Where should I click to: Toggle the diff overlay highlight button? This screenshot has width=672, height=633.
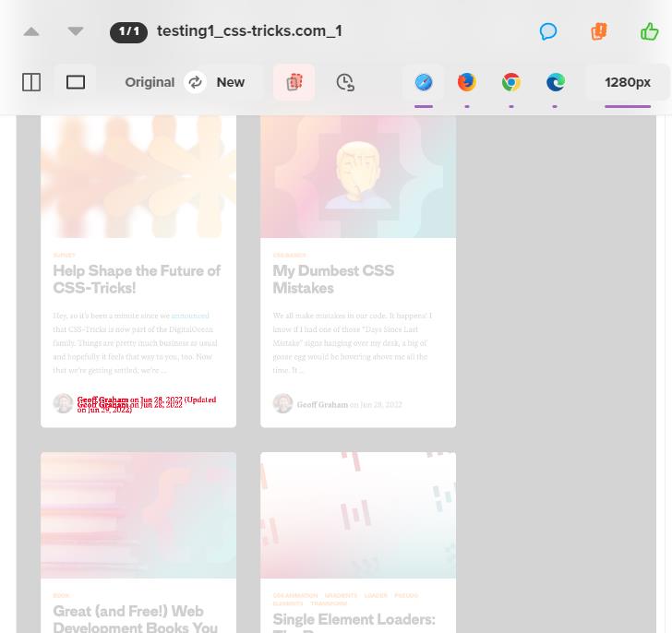tap(294, 82)
